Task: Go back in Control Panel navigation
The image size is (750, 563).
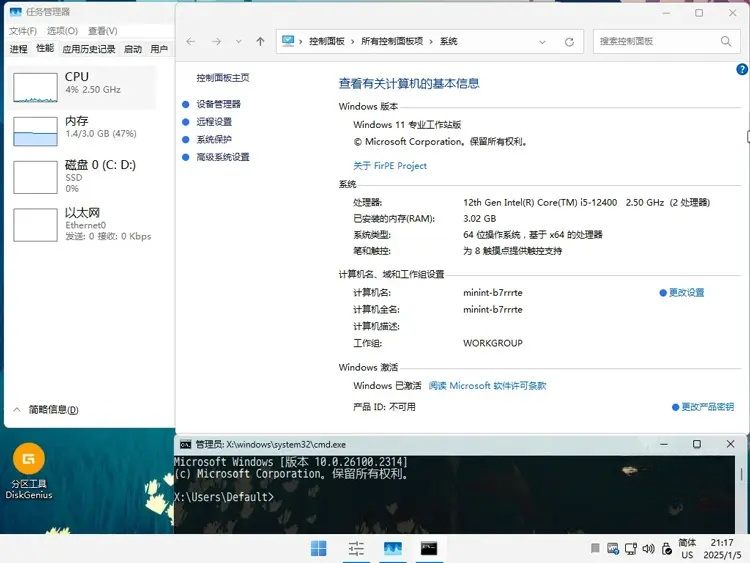Action: [191, 42]
